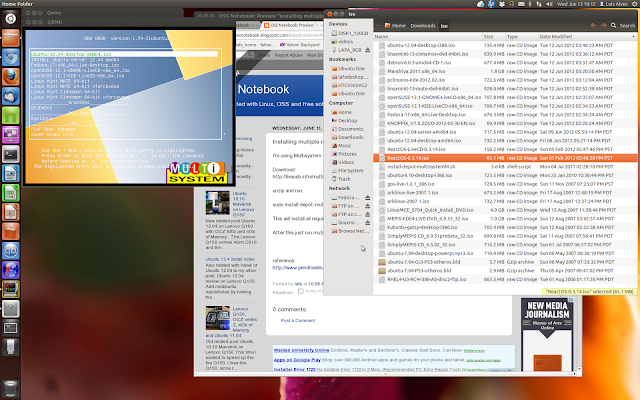Open the sound volume indicator
640x400 pixels.
tap(549, 4)
